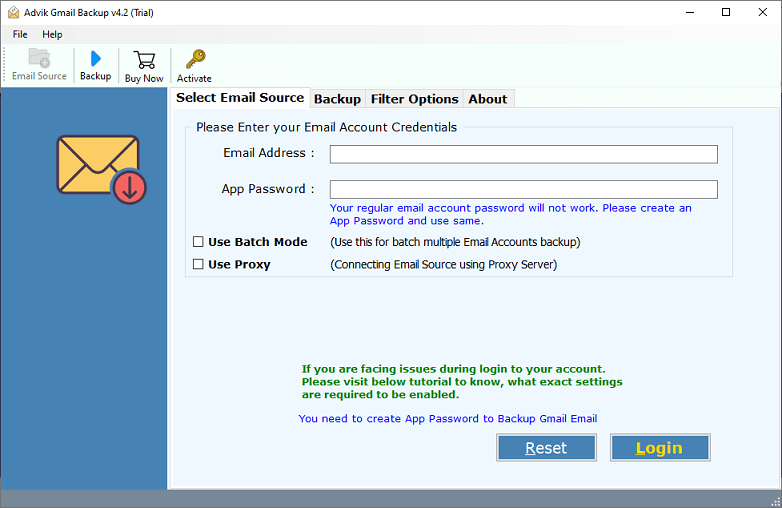The height and width of the screenshot is (508, 782).
Task: Click the Login button
Action: click(660, 448)
